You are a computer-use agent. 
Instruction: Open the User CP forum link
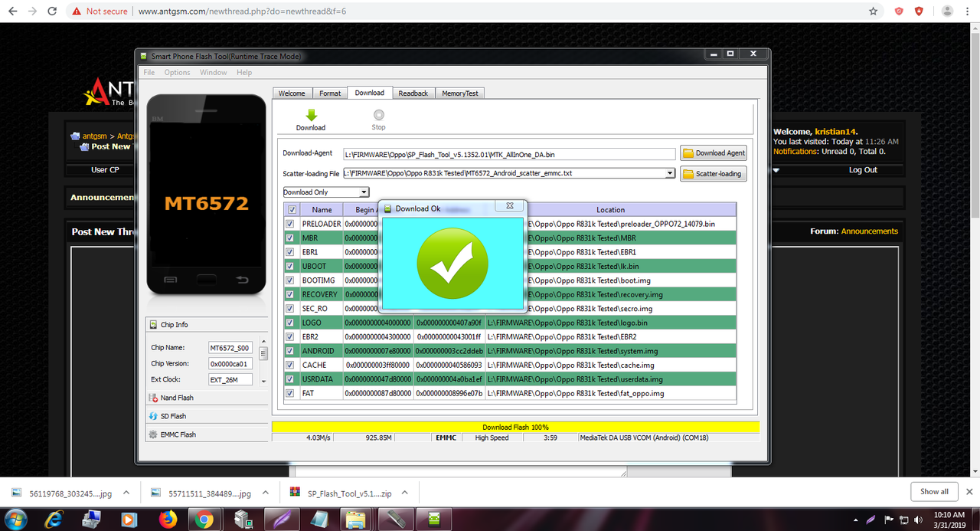[x=105, y=170]
